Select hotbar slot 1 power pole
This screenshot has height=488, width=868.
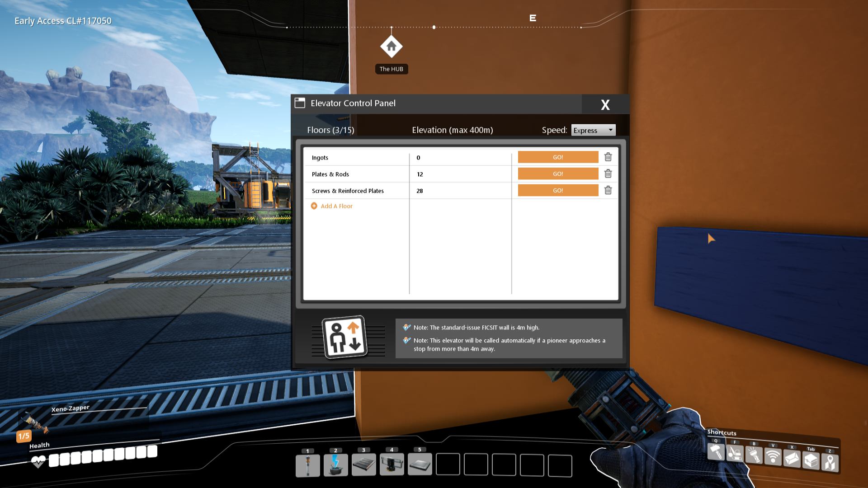pos(308,465)
